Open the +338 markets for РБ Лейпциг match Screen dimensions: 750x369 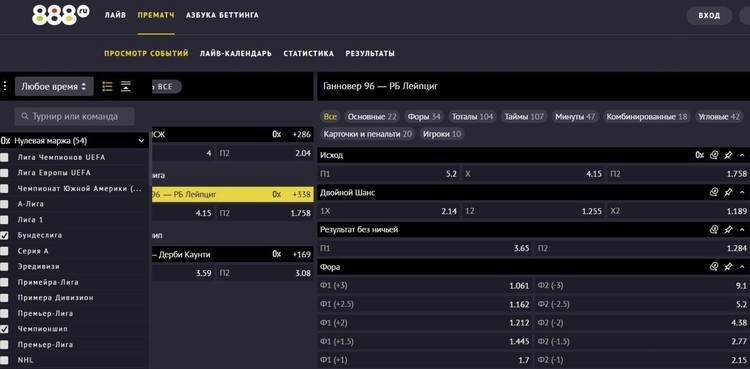tap(302, 194)
